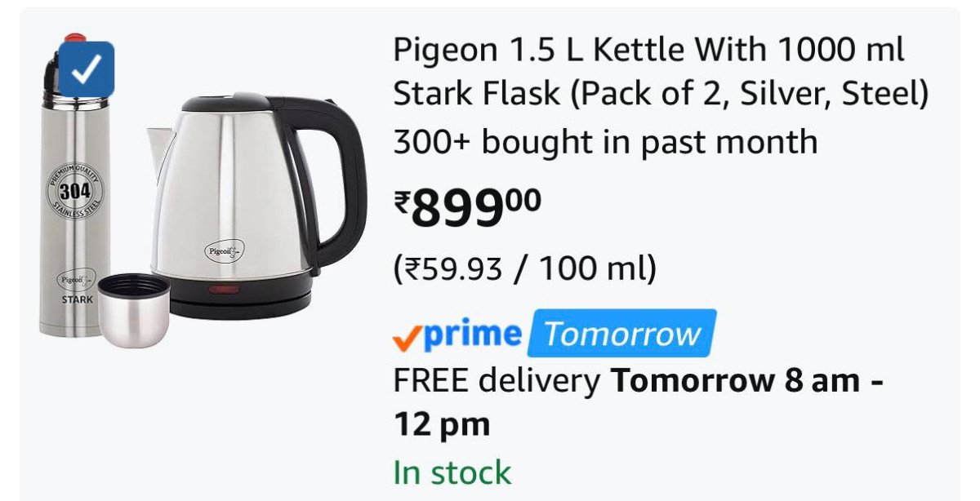Click the ₹59.93 per 100 ml unit price
The image size is (980, 501).
tap(525, 268)
